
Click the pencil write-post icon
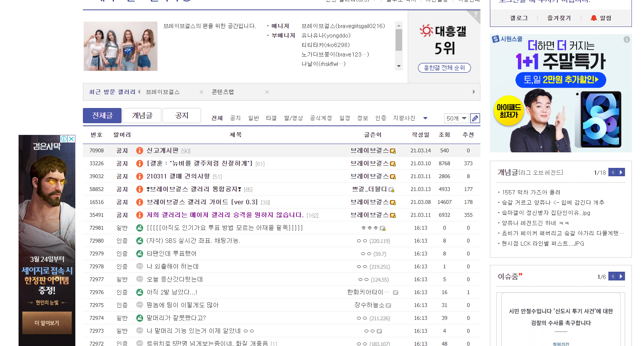point(475,118)
